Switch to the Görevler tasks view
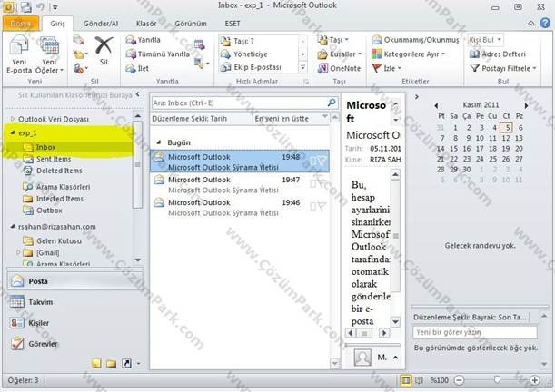The width and height of the screenshot is (555, 392). tap(74, 344)
